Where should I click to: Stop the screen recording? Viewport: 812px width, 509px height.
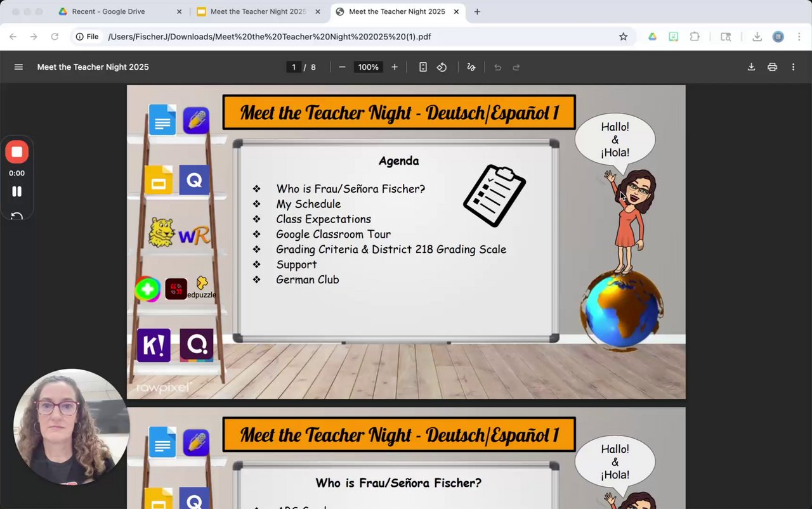click(x=17, y=152)
